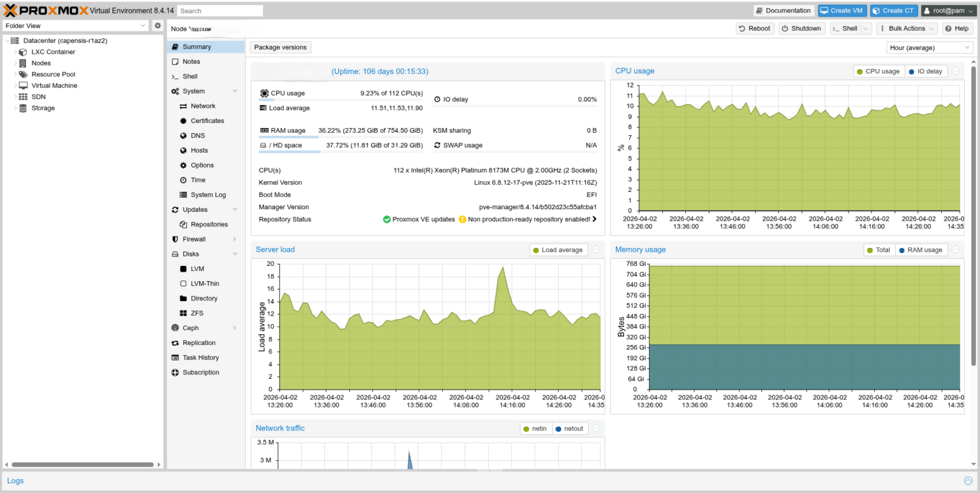The image size is (980, 493).
Task: Expand the Virtual Machine tree node
Action: pyautogui.click(x=15, y=85)
